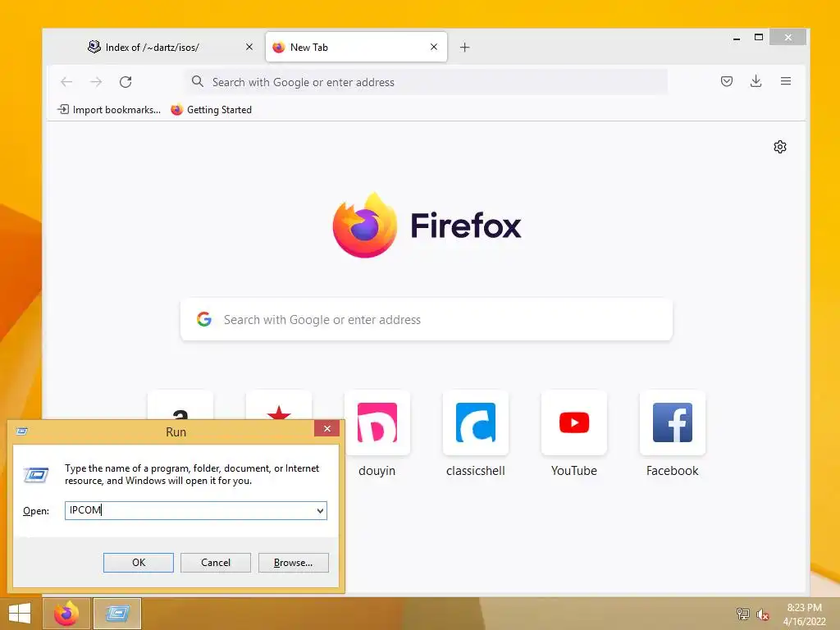
Task: Click the Google logo in search box
Action: point(204,319)
